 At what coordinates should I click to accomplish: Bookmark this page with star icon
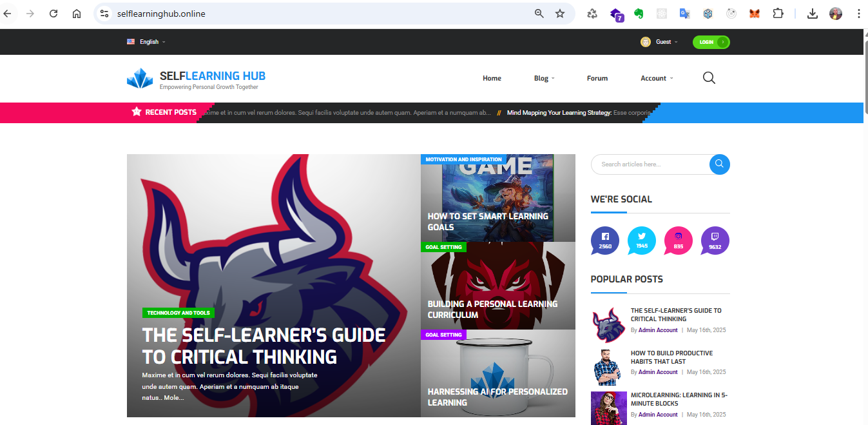click(560, 14)
